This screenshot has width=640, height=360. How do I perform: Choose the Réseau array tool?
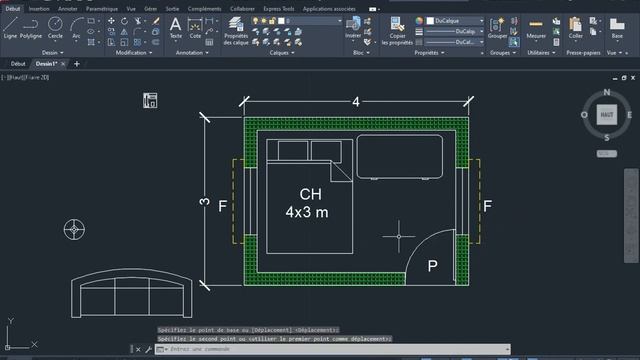point(138,42)
